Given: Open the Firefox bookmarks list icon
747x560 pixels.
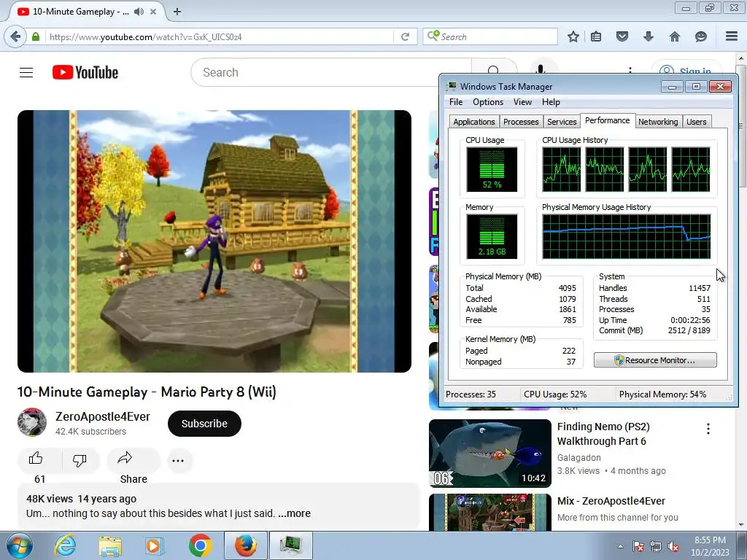Looking at the screenshot, I should coord(596,36).
